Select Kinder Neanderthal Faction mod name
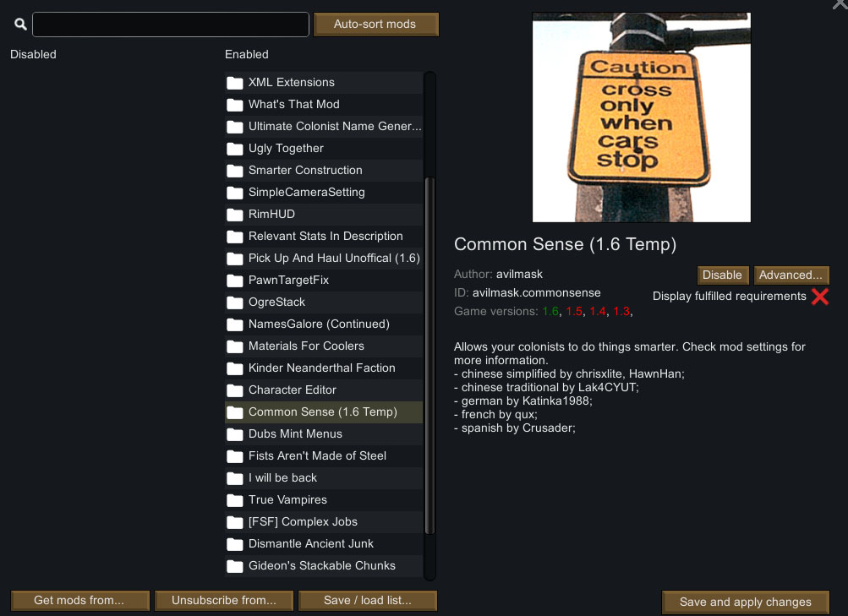The image size is (848, 616). 322,368
